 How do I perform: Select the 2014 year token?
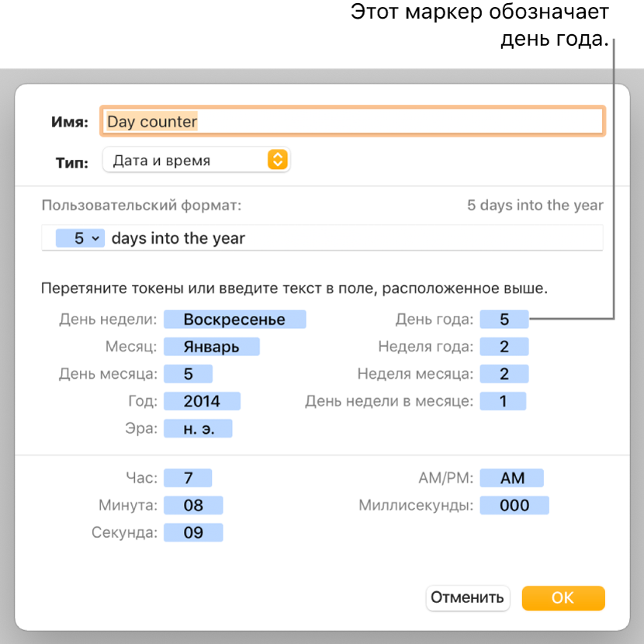coord(202,401)
